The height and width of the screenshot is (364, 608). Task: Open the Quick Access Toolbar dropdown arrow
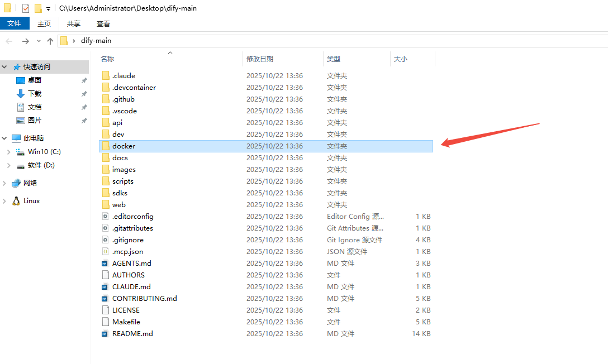click(48, 9)
